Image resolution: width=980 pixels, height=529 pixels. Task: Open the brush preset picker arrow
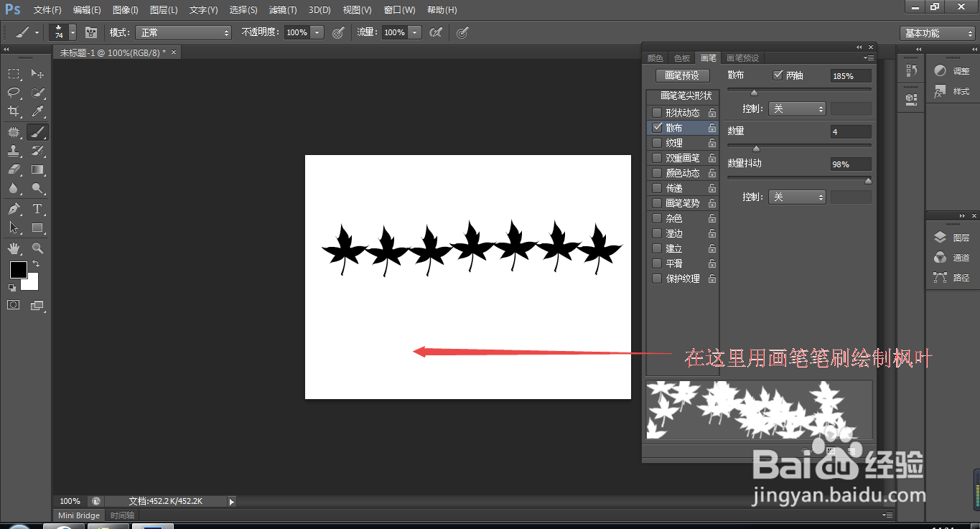coord(73,32)
